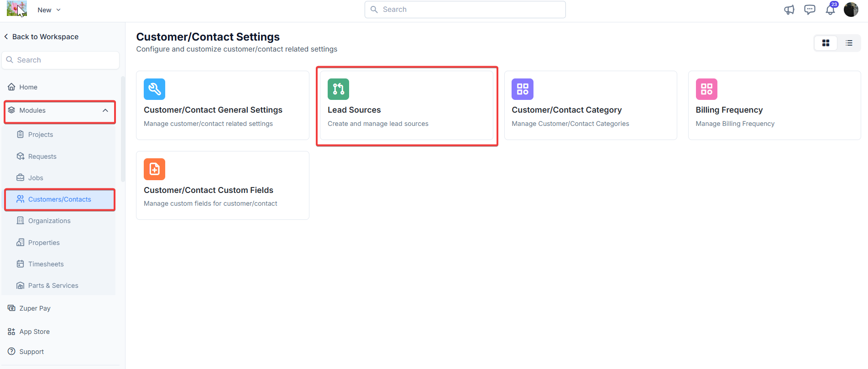Click 'Manage Customer/Contact Categories' text
This screenshot has width=868, height=369.
tap(570, 124)
